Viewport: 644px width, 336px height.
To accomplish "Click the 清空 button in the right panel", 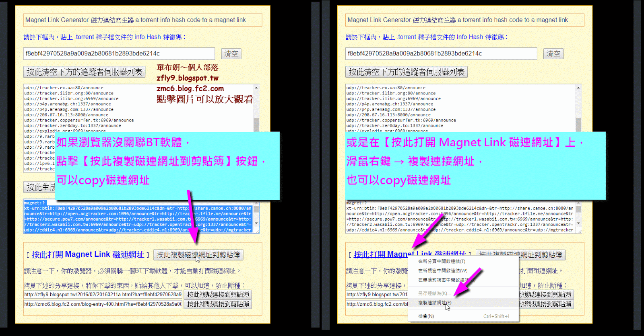I will pyautogui.click(x=553, y=53).
